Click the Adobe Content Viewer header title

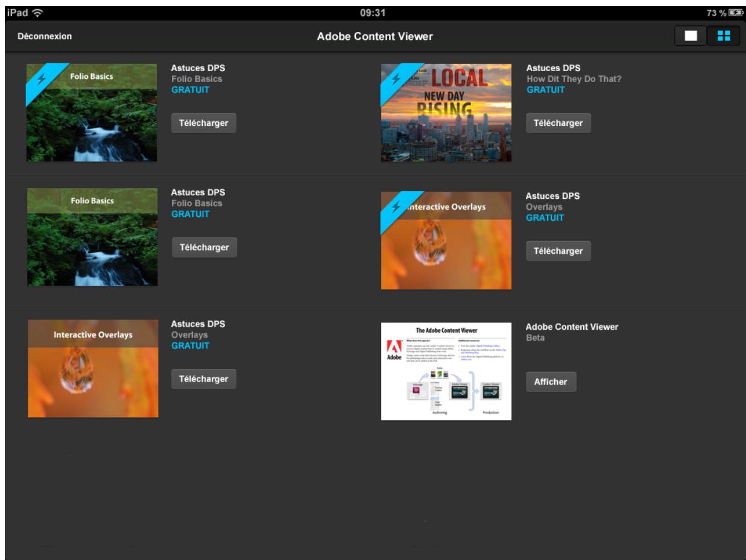point(375,37)
